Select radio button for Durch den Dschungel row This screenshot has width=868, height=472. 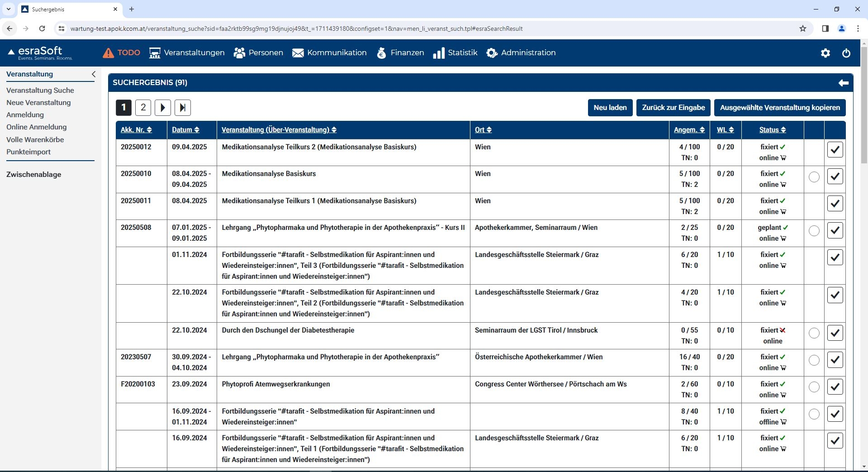[x=814, y=334]
